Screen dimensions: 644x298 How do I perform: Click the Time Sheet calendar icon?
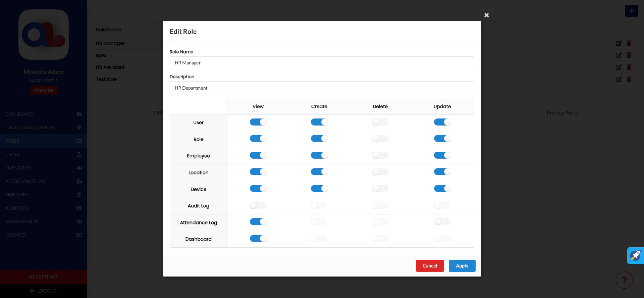[79, 195]
